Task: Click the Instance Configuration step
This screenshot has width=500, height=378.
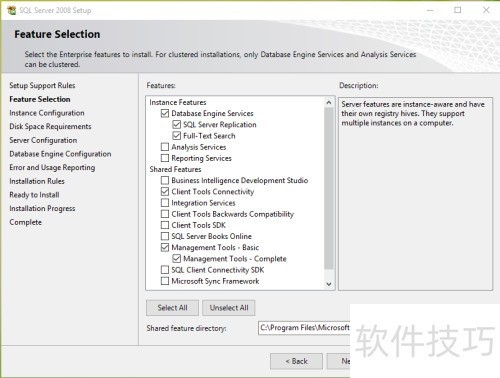Action: click(47, 113)
